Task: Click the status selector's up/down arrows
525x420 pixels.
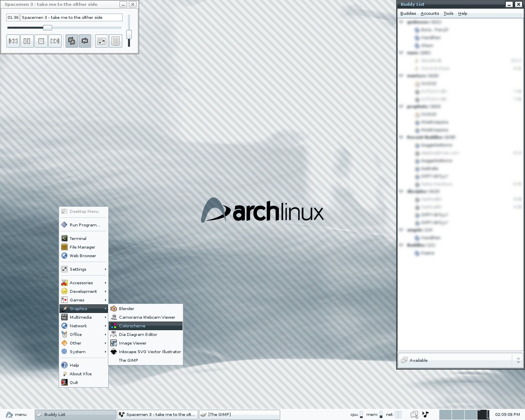Action: (518, 360)
